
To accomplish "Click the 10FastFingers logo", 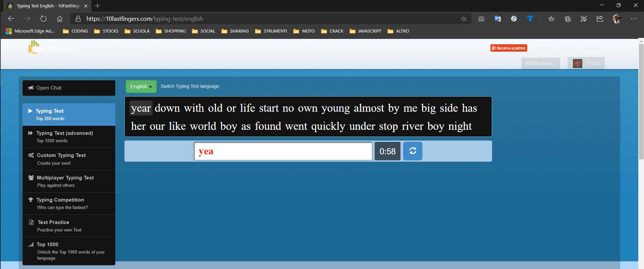I will 51,48.
